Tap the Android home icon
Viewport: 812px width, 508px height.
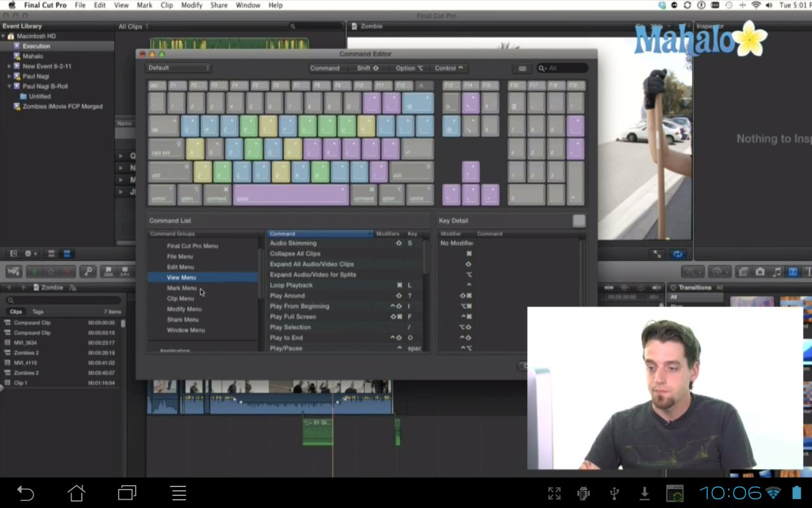76,493
